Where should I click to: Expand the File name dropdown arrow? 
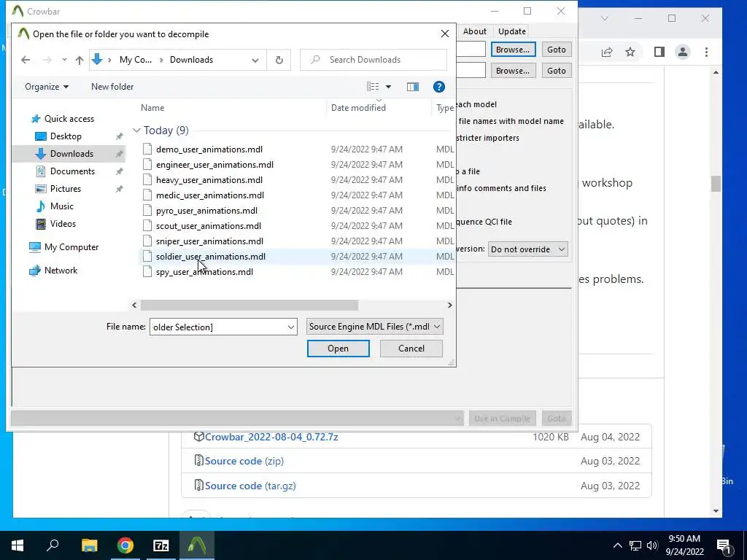pyautogui.click(x=290, y=327)
